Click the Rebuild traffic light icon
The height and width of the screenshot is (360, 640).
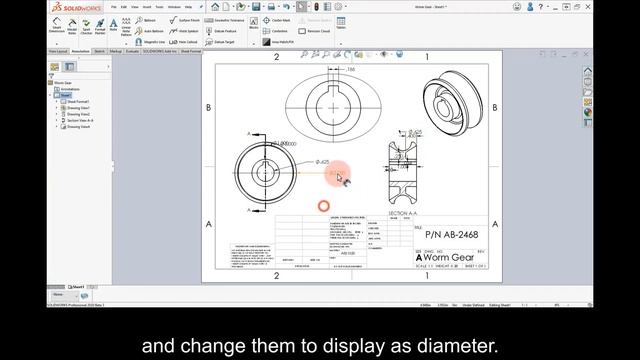pyautogui.click(x=316, y=7)
